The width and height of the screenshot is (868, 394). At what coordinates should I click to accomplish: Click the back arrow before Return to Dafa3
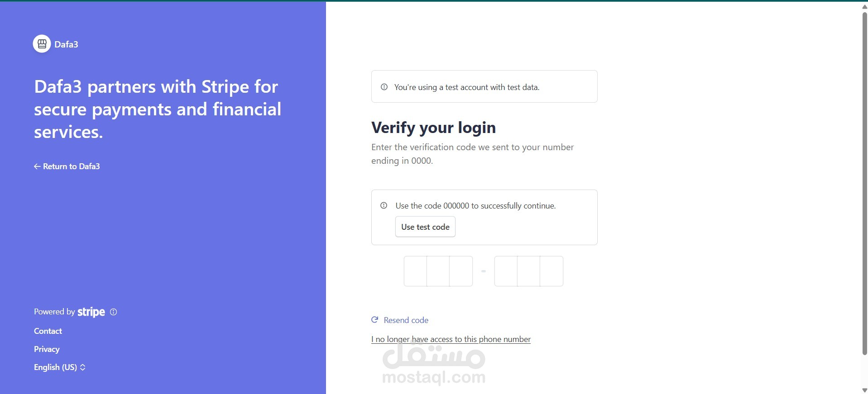(x=37, y=166)
